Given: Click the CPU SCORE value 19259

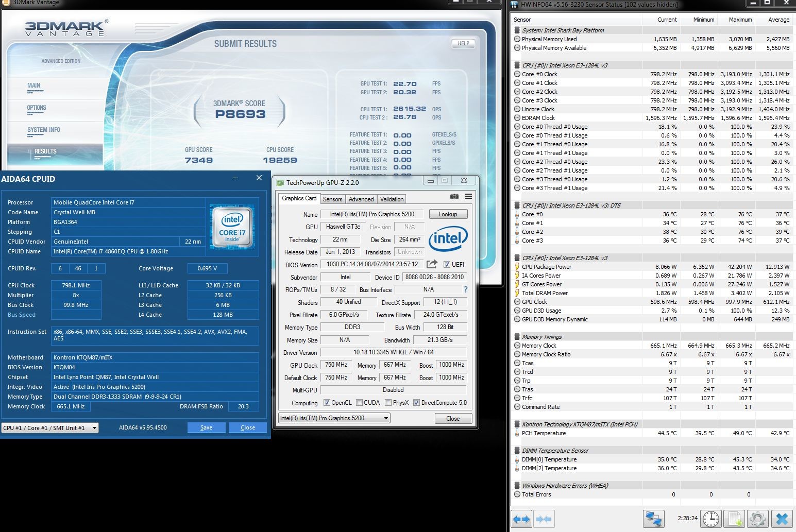Looking at the screenshot, I should [280, 160].
